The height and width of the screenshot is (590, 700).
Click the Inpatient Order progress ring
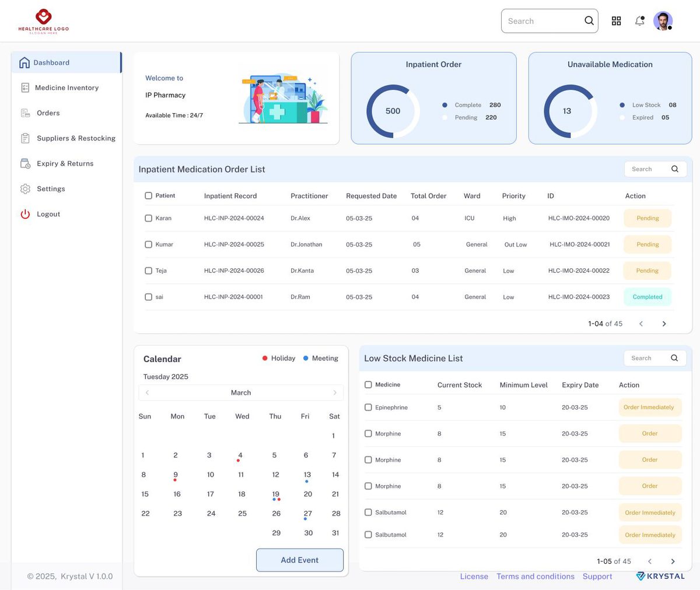pyautogui.click(x=393, y=111)
